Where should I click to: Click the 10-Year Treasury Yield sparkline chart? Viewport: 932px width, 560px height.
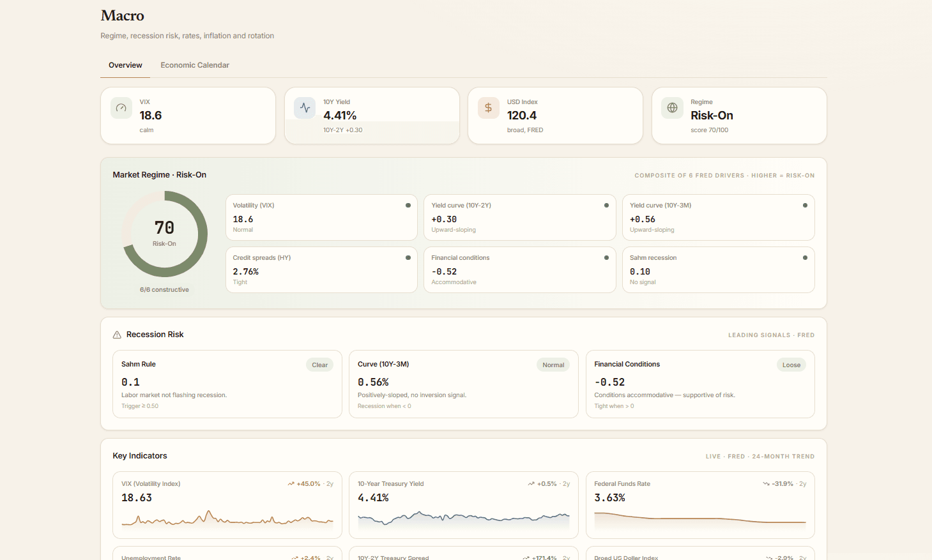tap(464, 520)
